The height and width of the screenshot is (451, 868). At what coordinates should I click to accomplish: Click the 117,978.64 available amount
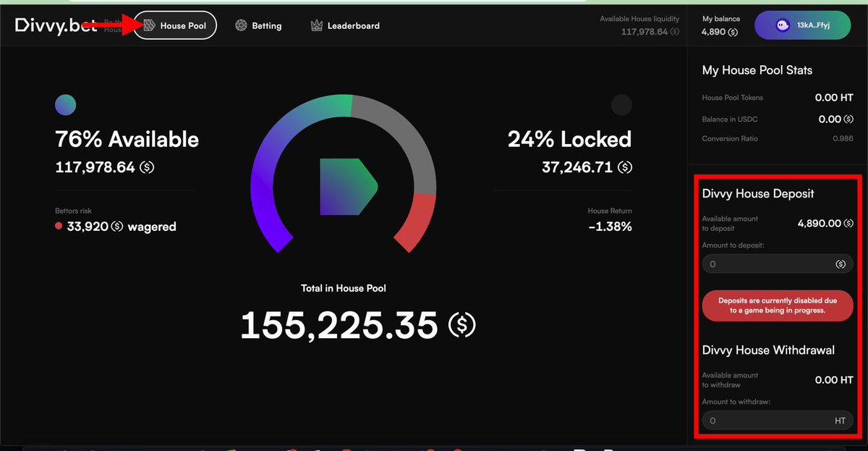point(95,167)
